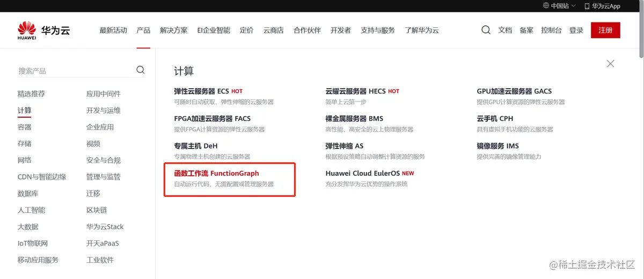Viewport: 644px width, 279px height.
Task: Open 函数工作流 FunctionGraph product
Action: point(217,173)
